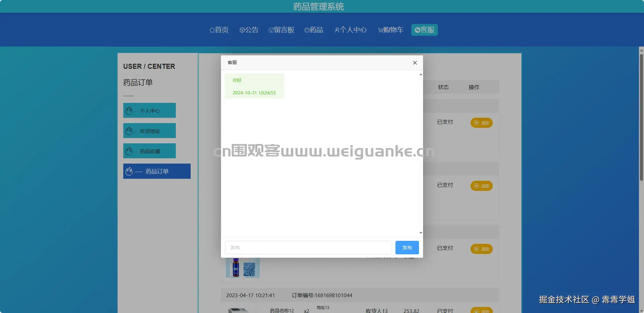
Task: Click the x2 quantity text
Action: pyautogui.click(x=307, y=311)
